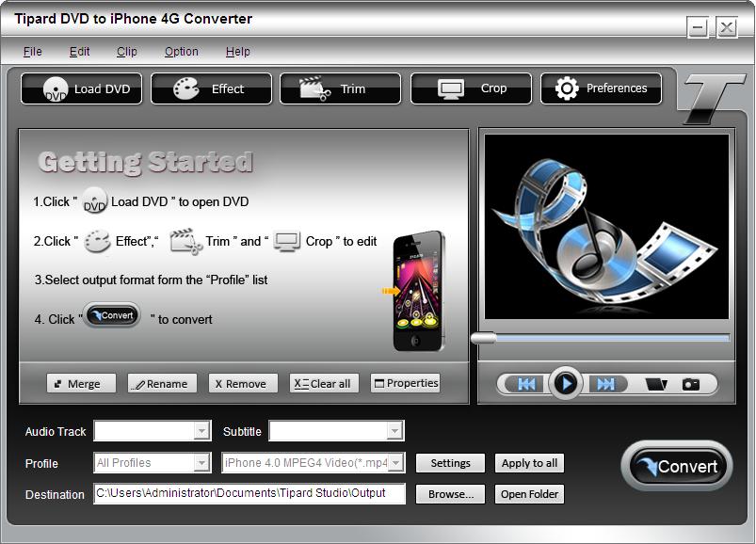The width and height of the screenshot is (756, 544).
Task: Open the snapshot folder icon beside camera
Action: coord(655,384)
